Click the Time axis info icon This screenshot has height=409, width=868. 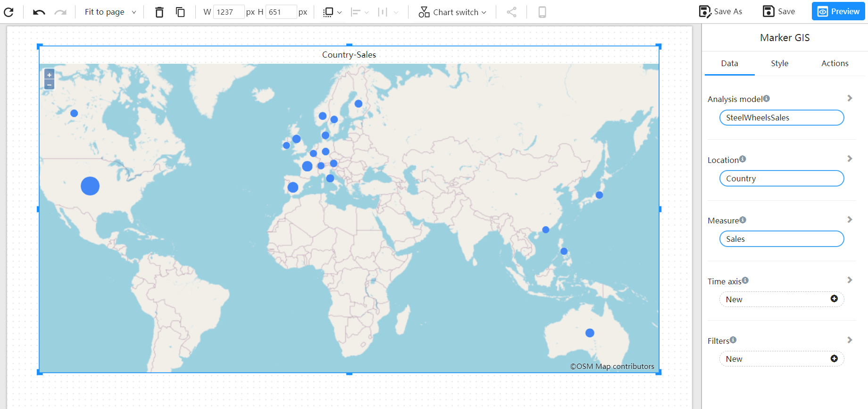(745, 280)
